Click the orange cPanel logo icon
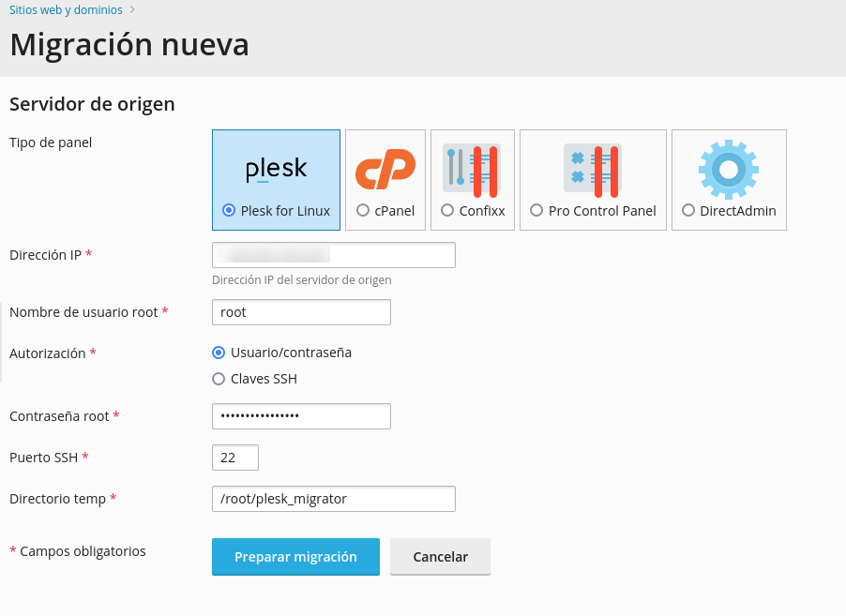846x616 pixels. tap(385, 170)
